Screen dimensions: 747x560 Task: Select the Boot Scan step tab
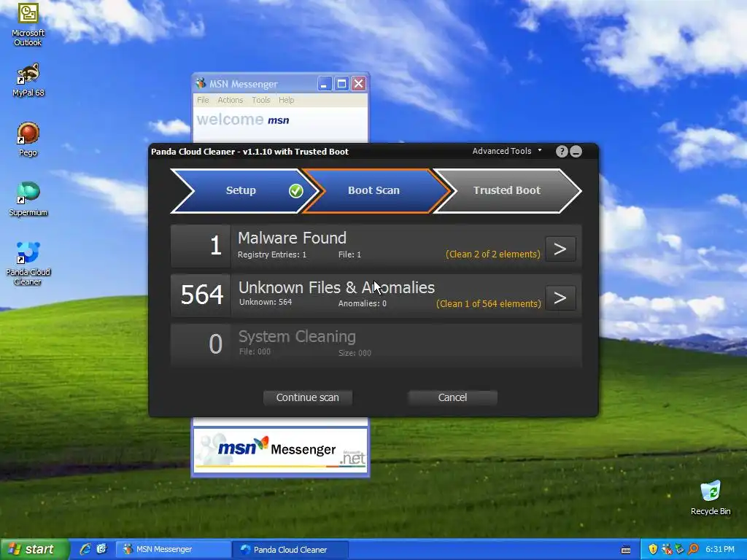[x=374, y=190]
